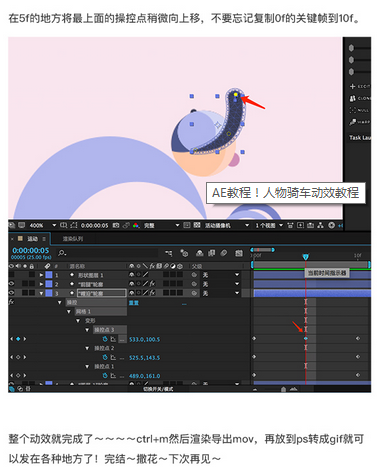Toggle the frame blending icon in the timeline header
This screenshot has height=467, width=386.
click(211, 253)
